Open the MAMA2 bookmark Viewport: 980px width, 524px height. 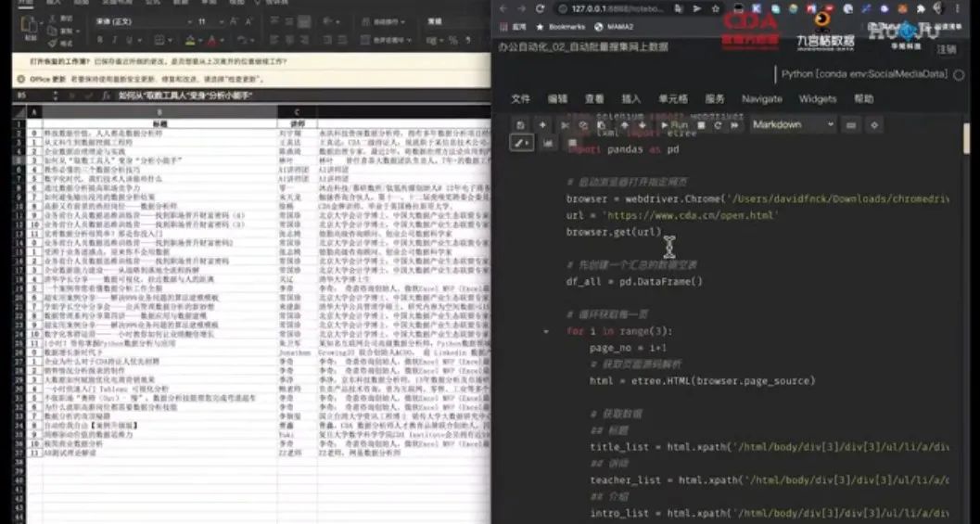tap(614, 27)
